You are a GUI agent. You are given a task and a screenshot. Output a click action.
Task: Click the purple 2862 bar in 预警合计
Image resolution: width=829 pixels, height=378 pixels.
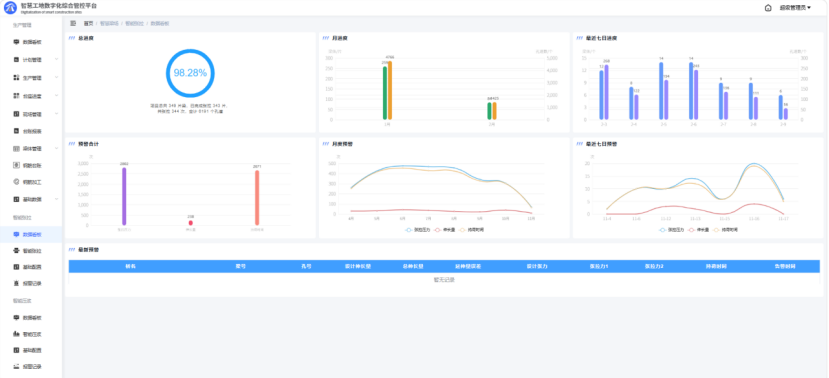point(124,196)
